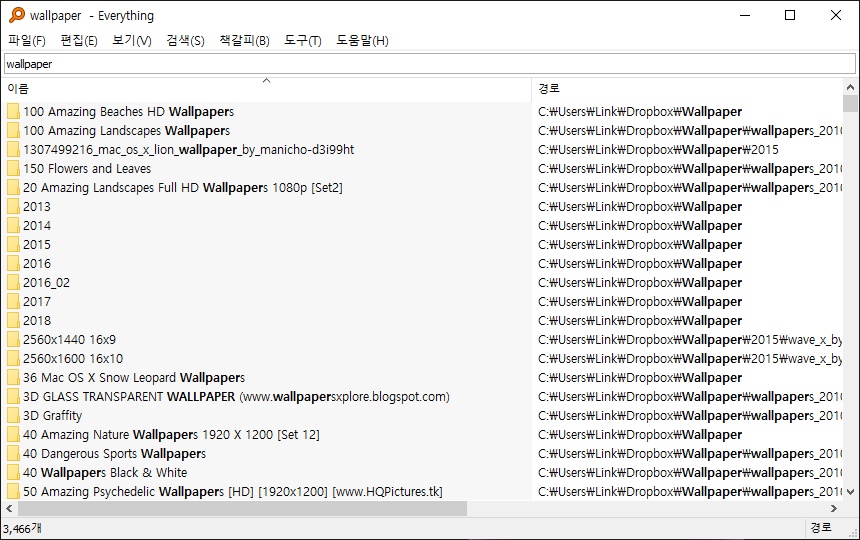Open the 파일(F) menu

click(27, 40)
